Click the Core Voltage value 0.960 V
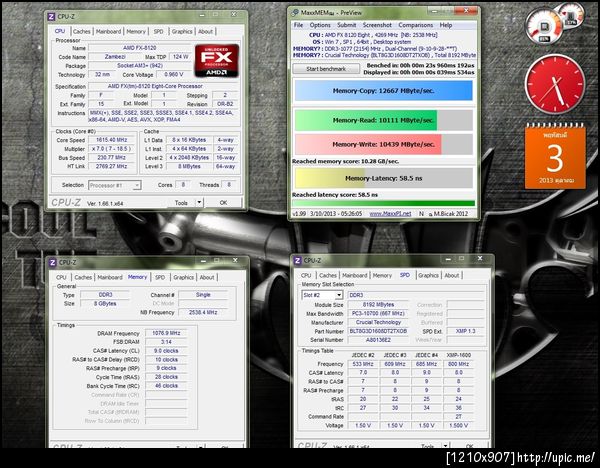 173,75
